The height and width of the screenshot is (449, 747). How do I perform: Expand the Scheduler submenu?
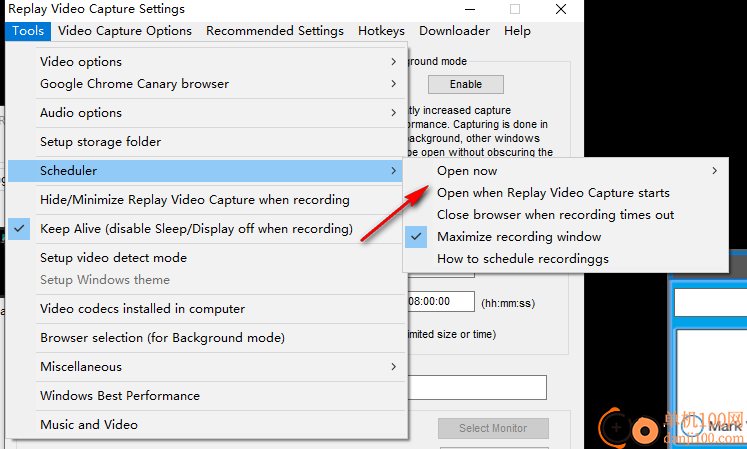coord(206,171)
